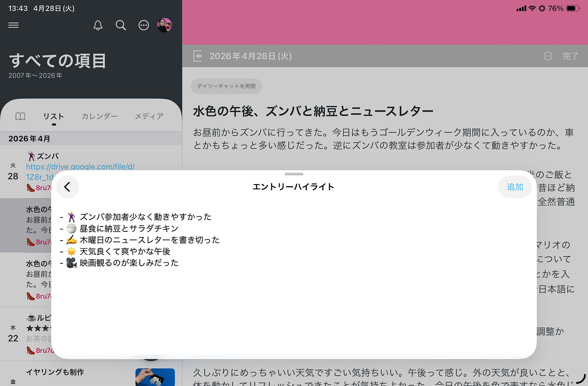The height and width of the screenshot is (386, 588).
Task: Click the date header 2026年4月28日(火)
Action: click(x=250, y=56)
